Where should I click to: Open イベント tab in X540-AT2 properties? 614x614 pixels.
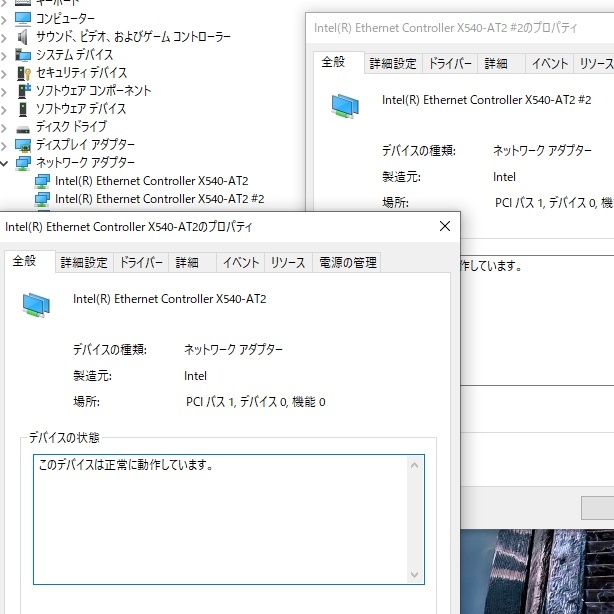pyautogui.click(x=241, y=262)
